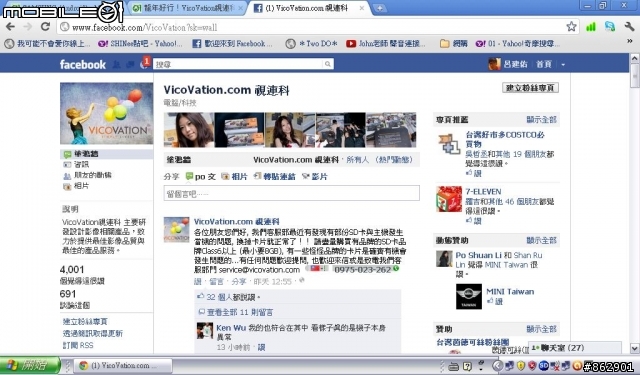Switch to VicoVation.com Chrome taskbar button
640x375 pixels.
123,366
